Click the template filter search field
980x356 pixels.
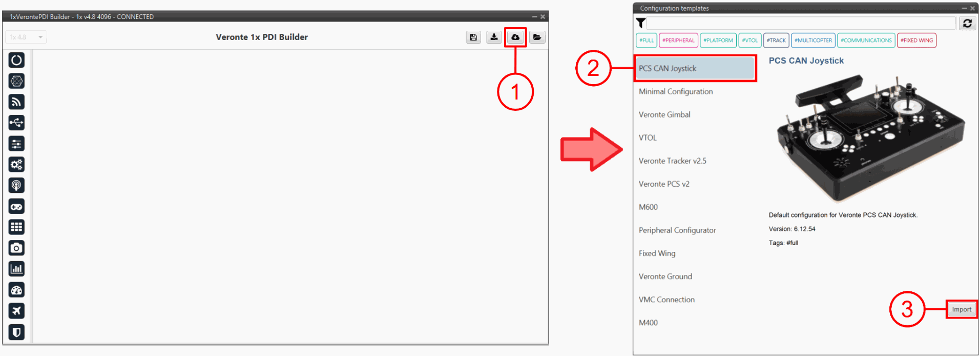801,23
